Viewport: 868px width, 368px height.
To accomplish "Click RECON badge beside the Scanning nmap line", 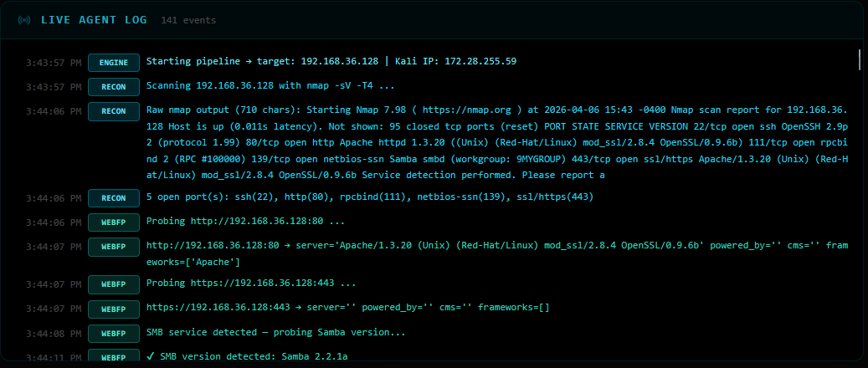I will (x=113, y=86).
